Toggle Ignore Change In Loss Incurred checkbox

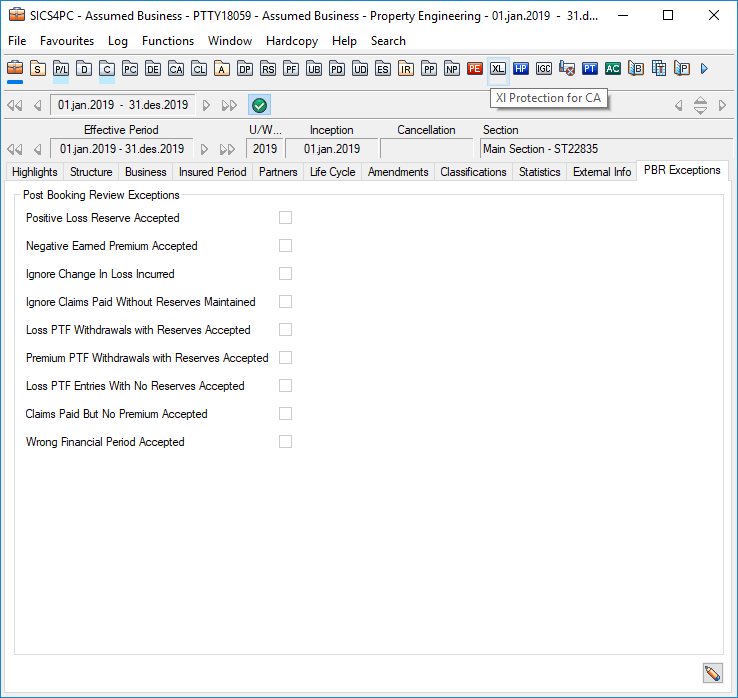pyautogui.click(x=286, y=274)
